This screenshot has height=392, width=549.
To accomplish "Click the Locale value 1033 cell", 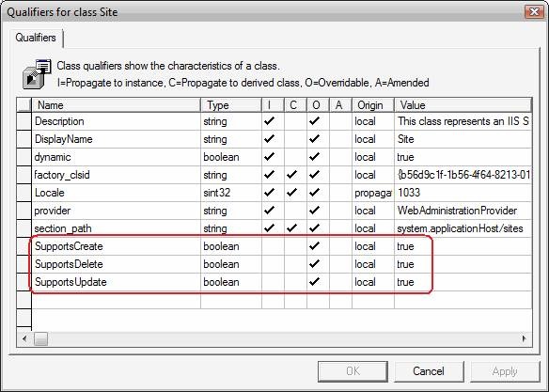I will click(463, 193).
